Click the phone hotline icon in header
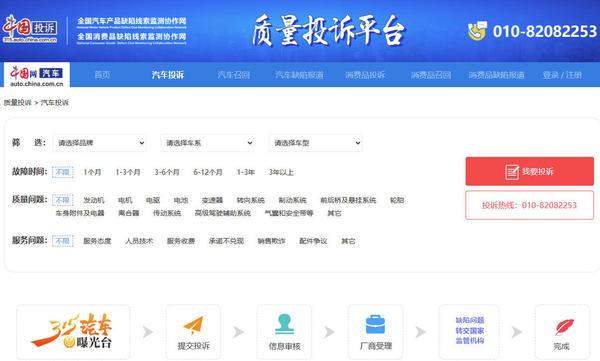This screenshot has height=361, width=600. click(477, 31)
